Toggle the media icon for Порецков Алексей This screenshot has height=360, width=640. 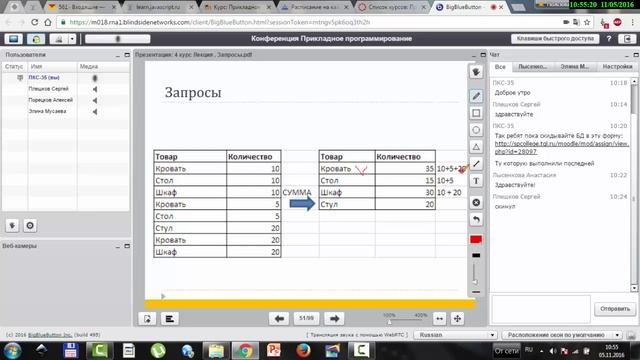95,100
